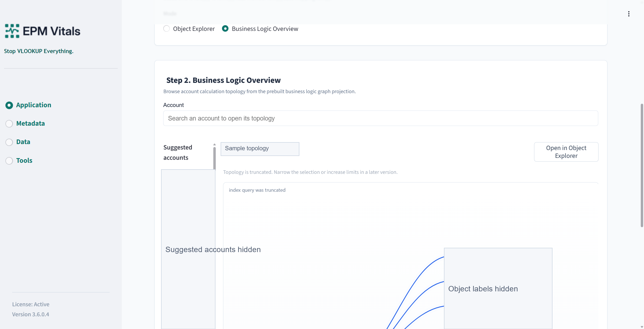This screenshot has width=644, height=329.
Task: Click the 'Step 2. Business Logic Overview' heading
Action: click(223, 80)
